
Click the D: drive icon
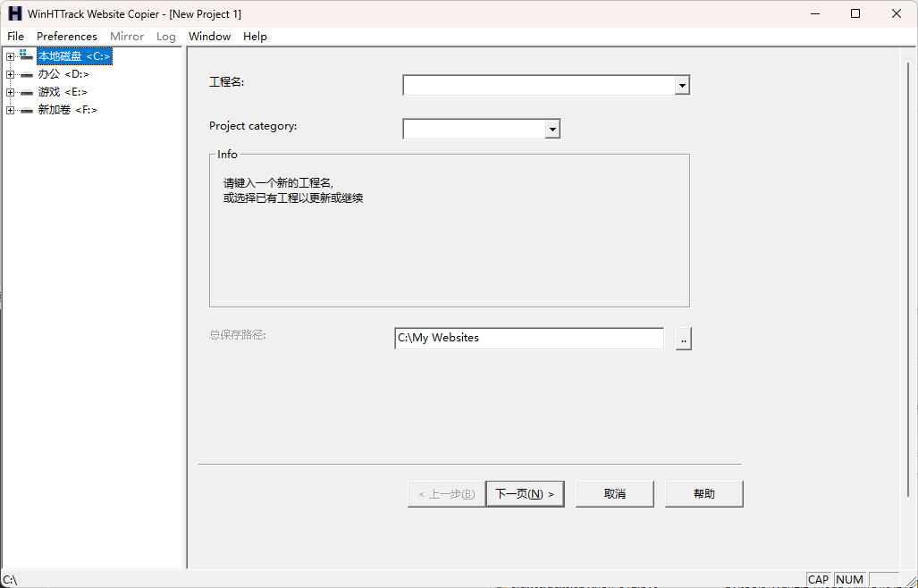click(26, 75)
